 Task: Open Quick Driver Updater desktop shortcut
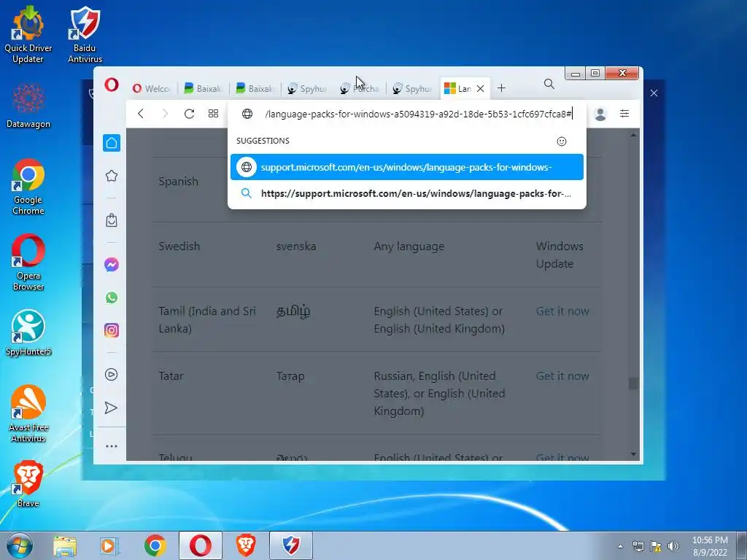(28, 34)
